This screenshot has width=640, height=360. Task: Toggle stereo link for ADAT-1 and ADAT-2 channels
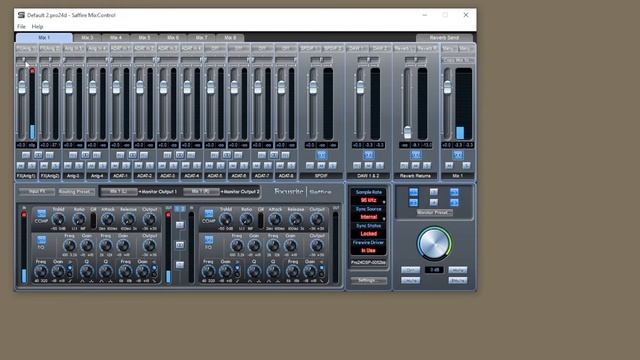point(132,155)
